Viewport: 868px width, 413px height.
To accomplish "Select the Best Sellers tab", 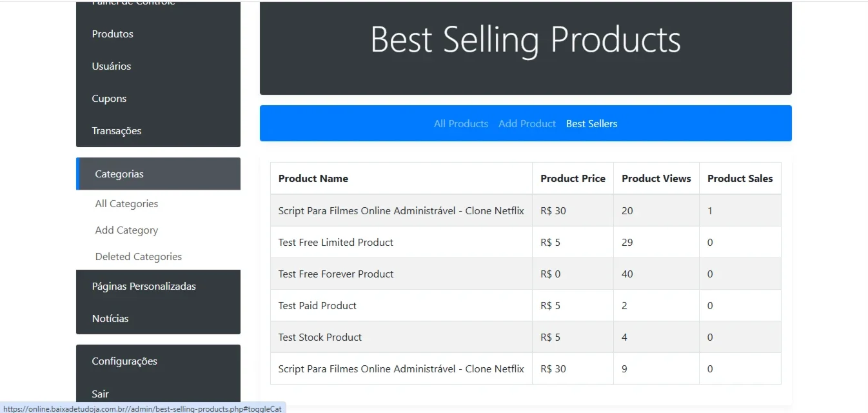I will 591,124.
